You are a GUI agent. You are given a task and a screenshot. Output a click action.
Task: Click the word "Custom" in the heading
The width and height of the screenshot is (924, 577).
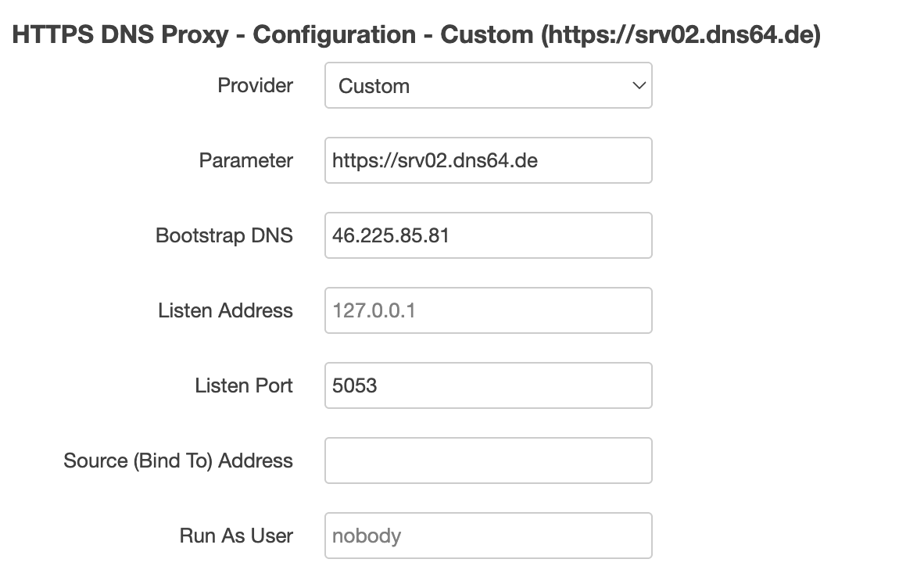[x=485, y=35]
